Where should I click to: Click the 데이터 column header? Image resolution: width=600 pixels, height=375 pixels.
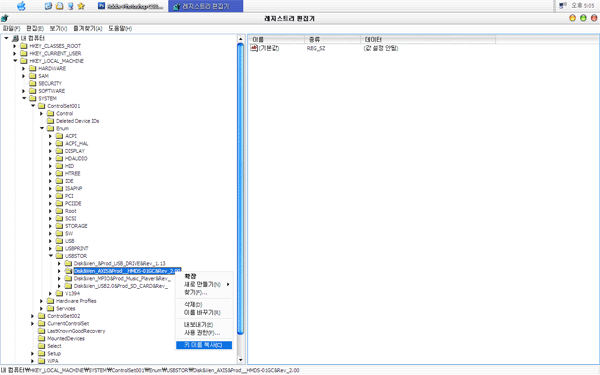pos(428,39)
